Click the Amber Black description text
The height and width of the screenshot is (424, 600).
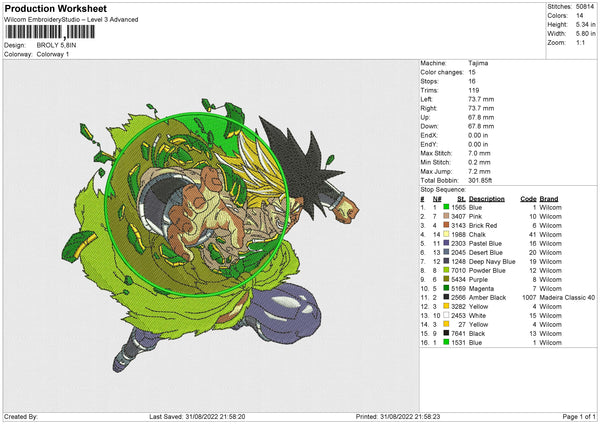pyautogui.click(x=488, y=297)
